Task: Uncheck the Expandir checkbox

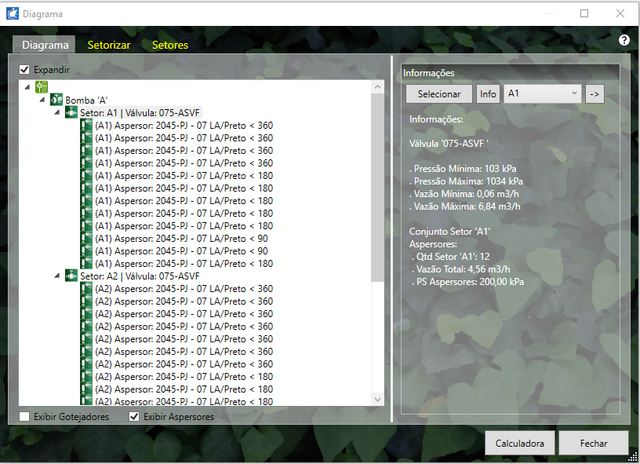Action: coord(25,70)
